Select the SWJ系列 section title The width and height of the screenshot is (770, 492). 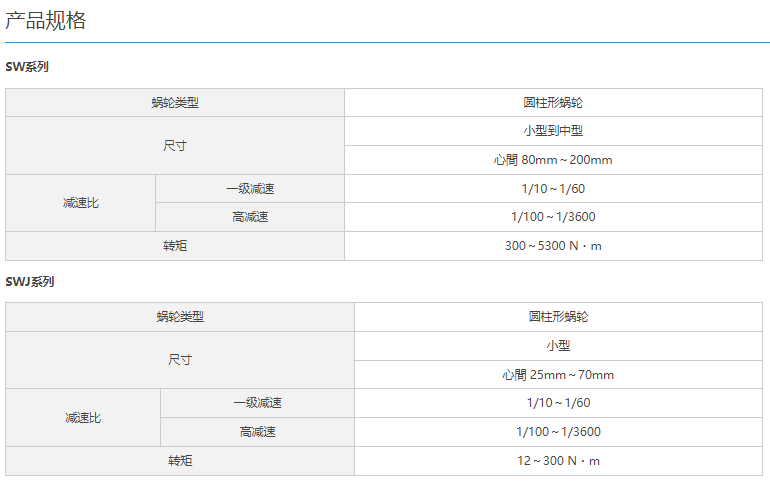pyautogui.click(x=29, y=282)
